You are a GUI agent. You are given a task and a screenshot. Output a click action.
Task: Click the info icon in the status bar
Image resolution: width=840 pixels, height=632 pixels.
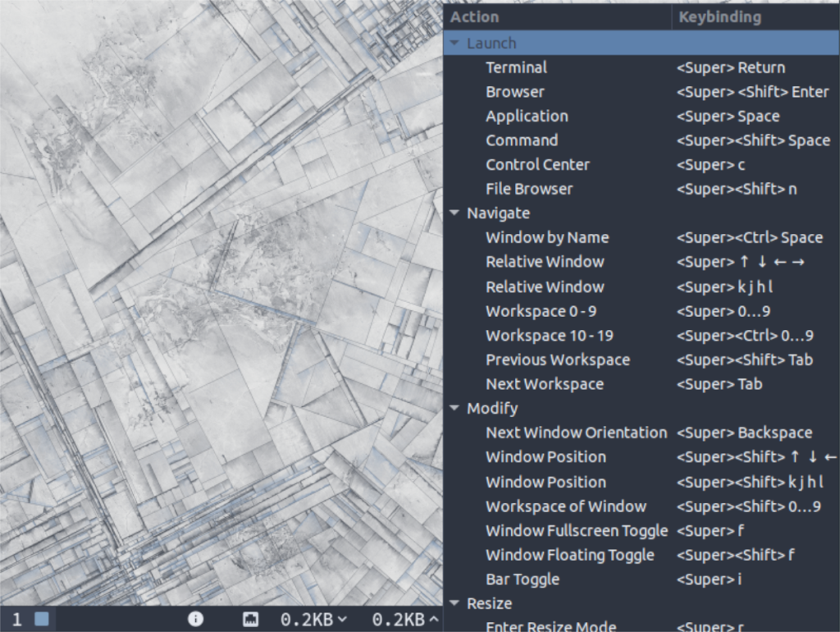(195, 620)
